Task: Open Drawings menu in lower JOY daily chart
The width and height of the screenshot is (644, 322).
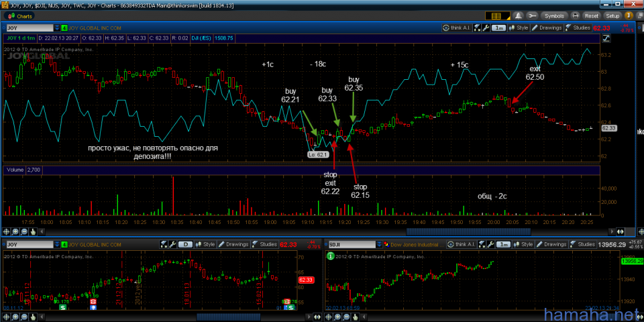Action: [233, 244]
